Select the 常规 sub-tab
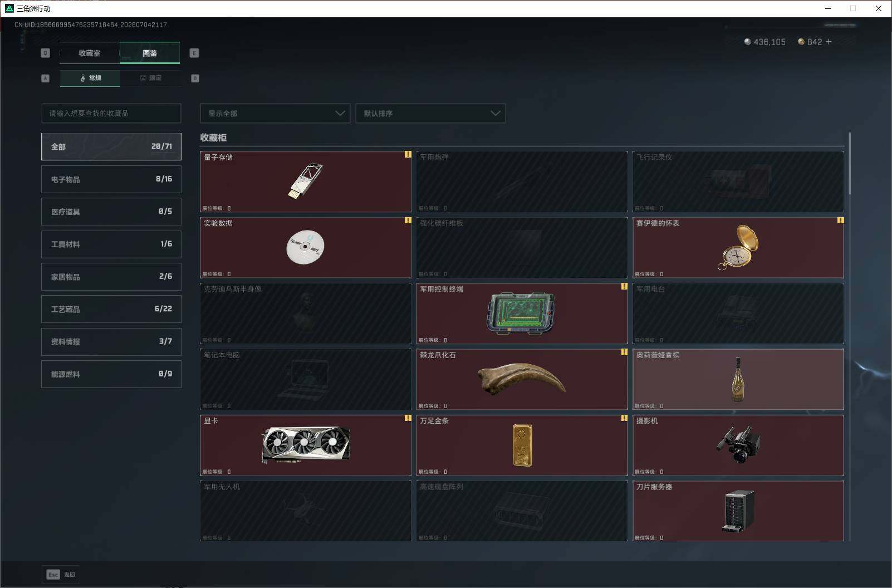Viewport: 892px width, 588px height. [x=90, y=78]
